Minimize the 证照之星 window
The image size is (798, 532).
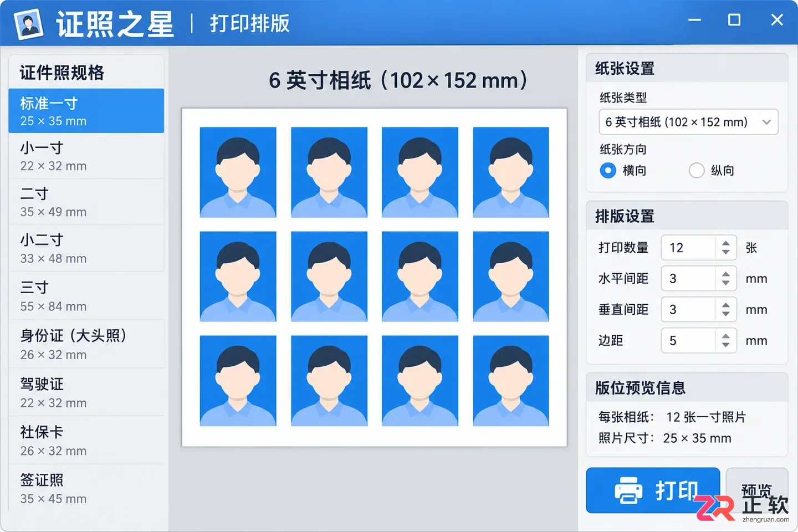click(x=694, y=20)
